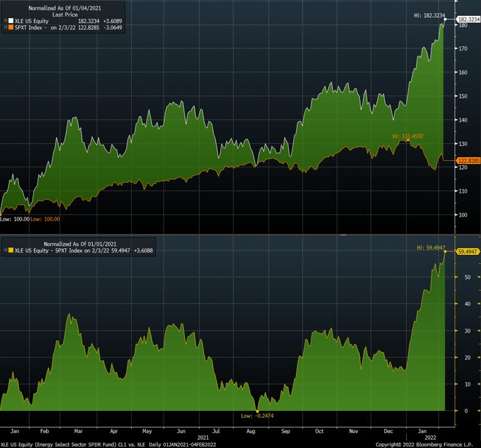This screenshot has width=481, height=448.
Task: Click the 'Hi: 182.3234' annotation
Action: click(429, 15)
